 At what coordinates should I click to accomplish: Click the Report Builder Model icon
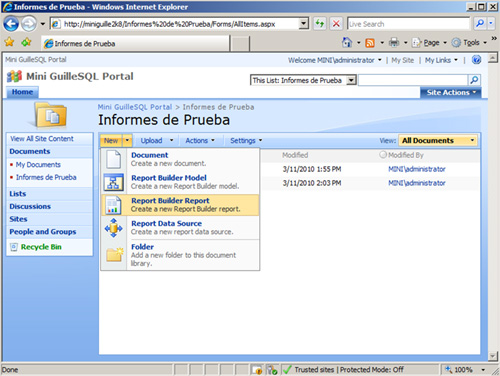coord(113,182)
